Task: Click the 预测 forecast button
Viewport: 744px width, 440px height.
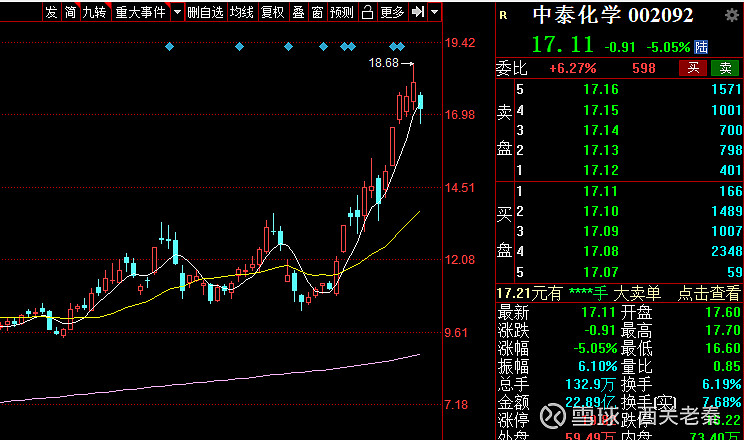Action: pyautogui.click(x=342, y=12)
